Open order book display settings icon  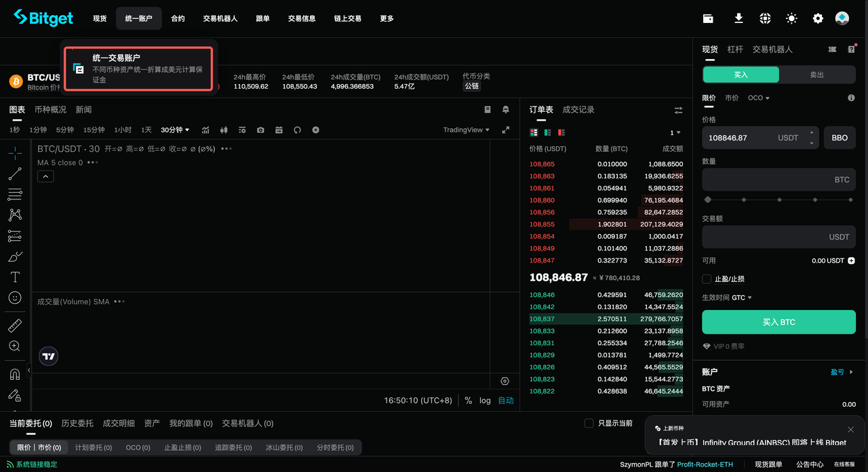(x=678, y=110)
